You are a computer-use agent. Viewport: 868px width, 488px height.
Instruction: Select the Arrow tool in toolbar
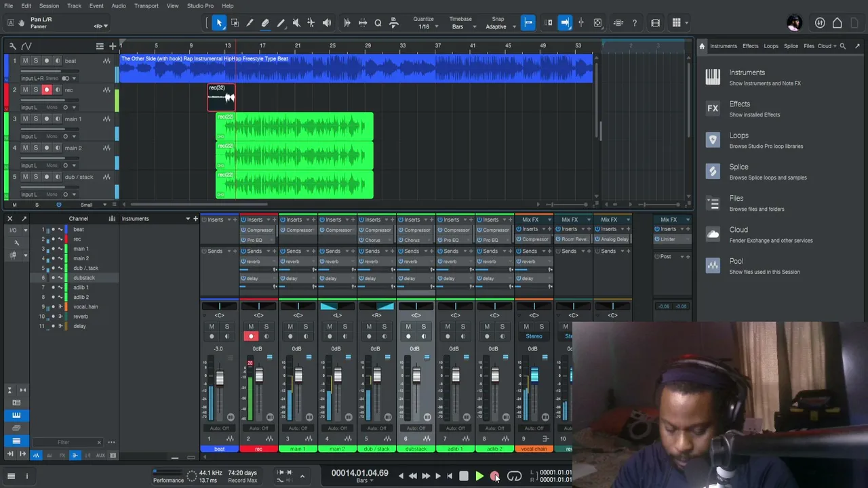[219, 23]
